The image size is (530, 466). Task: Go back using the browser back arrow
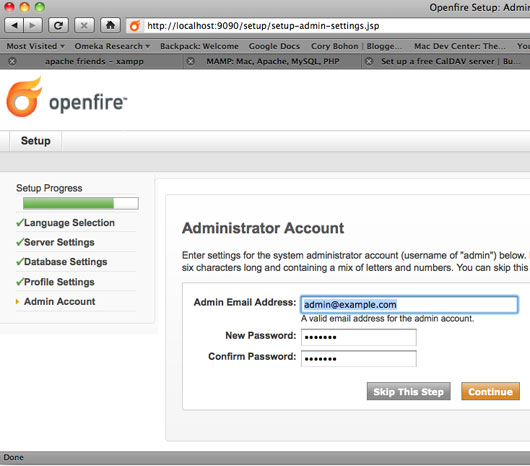[x=14, y=25]
